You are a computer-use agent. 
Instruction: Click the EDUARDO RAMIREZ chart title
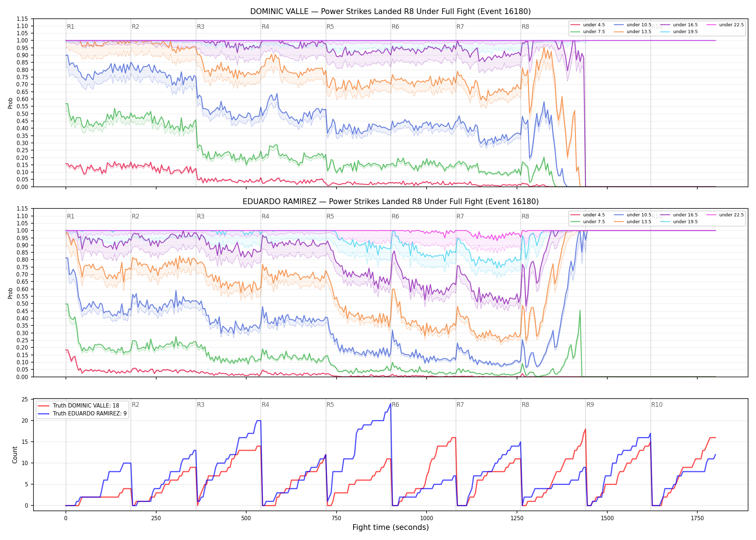(390, 202)
